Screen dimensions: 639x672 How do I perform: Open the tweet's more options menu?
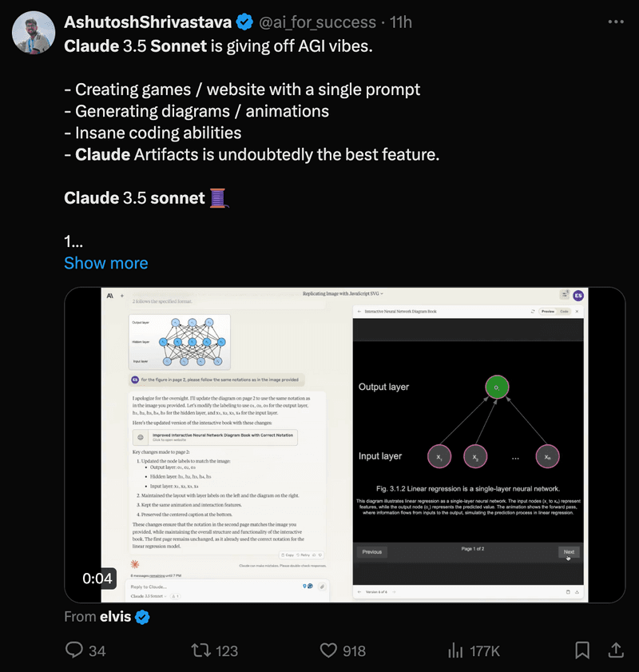pos(616,22)
